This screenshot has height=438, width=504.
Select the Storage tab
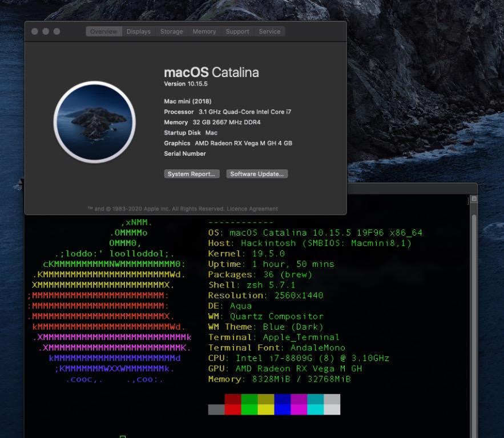pyautogui.click(x=171, y=31)
